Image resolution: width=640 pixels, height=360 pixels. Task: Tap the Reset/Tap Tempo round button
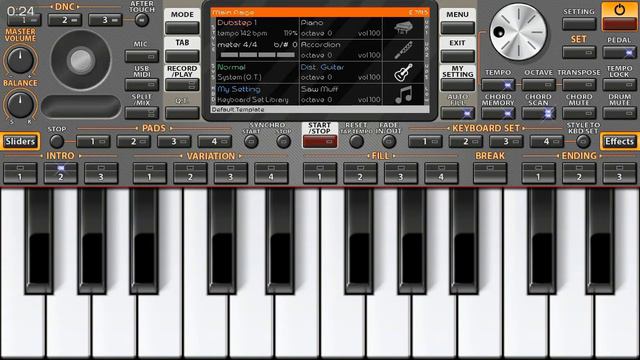pyautogui.click(x=356, y=142)
